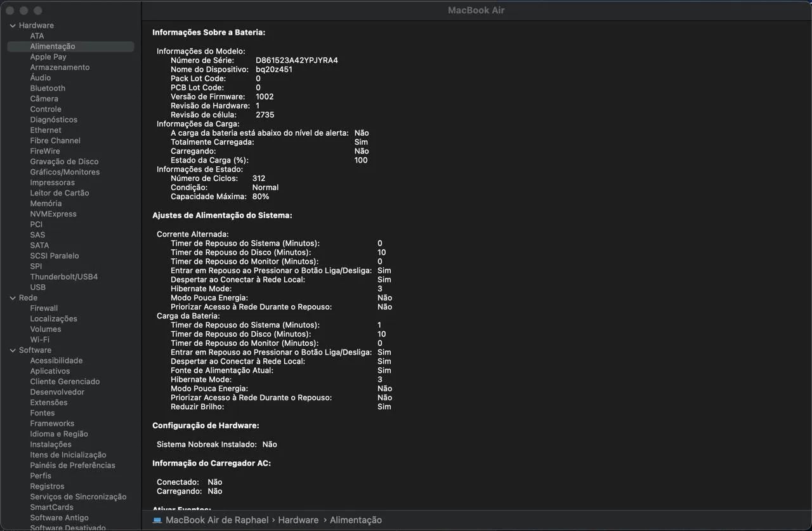Collapse the Rede section chevron

coord(13,298)
